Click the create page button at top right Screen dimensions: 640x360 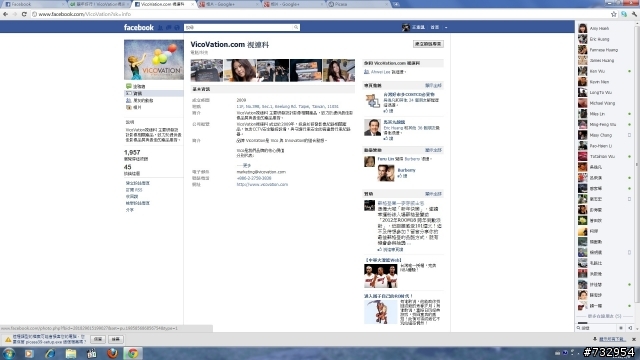click(428, 44)
